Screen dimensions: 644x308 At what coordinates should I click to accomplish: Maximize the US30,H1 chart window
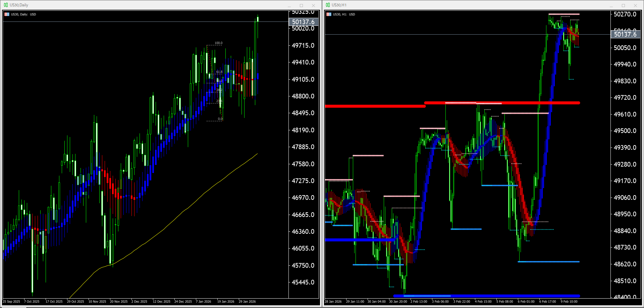pyautogui.click(x=623, y=5)
